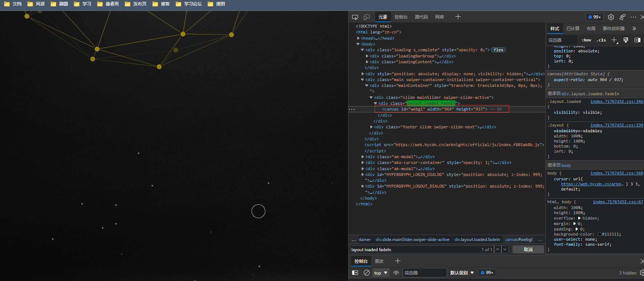
Task: Add a drawer tool with plus icon
Action: 398,261
